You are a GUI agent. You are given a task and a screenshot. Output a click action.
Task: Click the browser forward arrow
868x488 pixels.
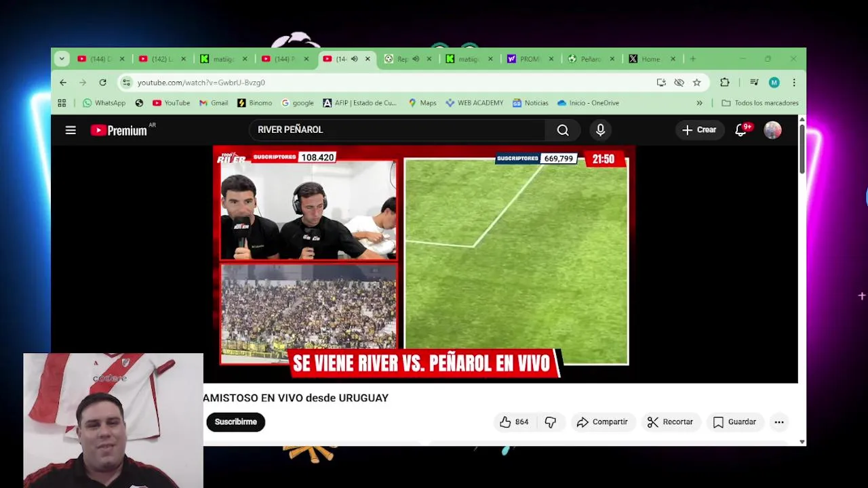pyautogui.click(x=83, y=83)
